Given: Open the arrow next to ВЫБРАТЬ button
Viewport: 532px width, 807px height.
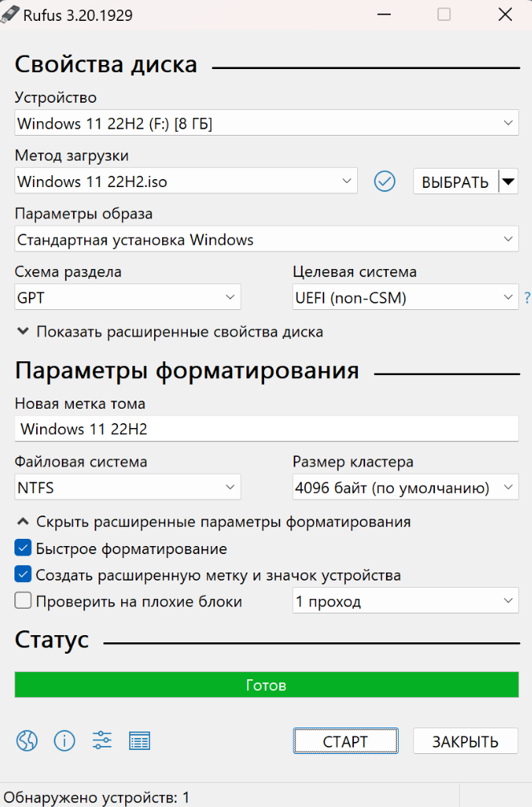Looking at the screenshot, I should 509,181.
